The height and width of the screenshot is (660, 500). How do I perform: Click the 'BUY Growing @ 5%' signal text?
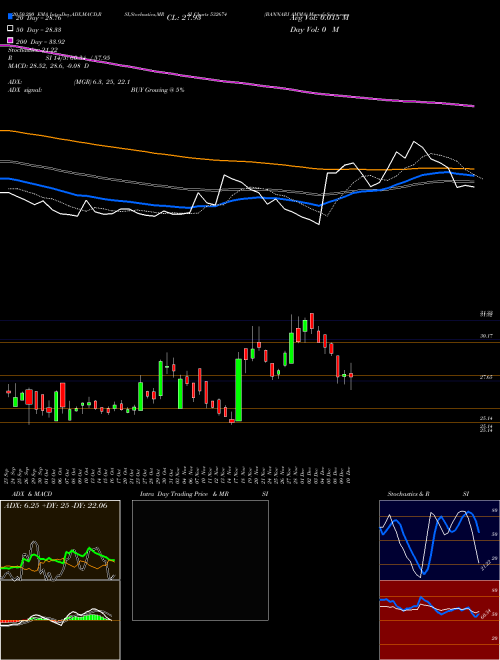pos(157,90)
